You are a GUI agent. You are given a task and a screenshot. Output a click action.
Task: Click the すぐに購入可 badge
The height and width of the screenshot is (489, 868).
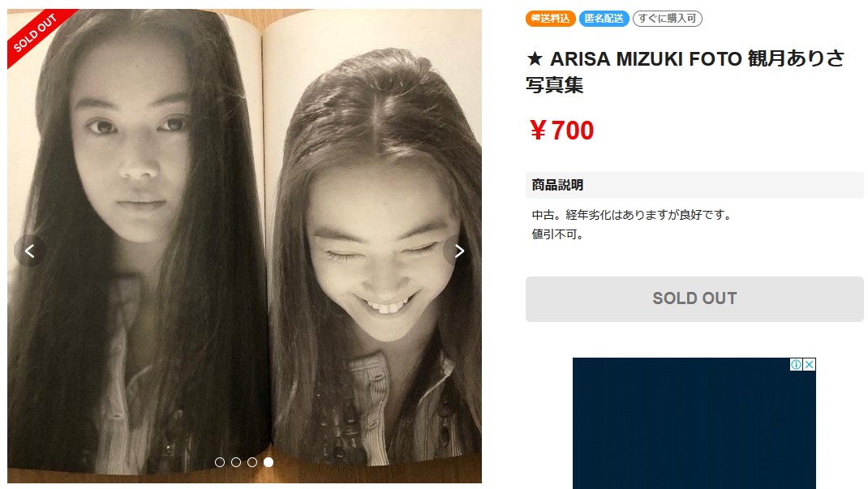pos(668,19)
